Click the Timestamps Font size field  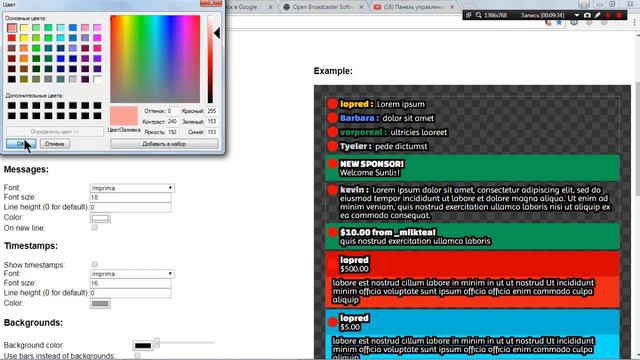pos(130,283)
